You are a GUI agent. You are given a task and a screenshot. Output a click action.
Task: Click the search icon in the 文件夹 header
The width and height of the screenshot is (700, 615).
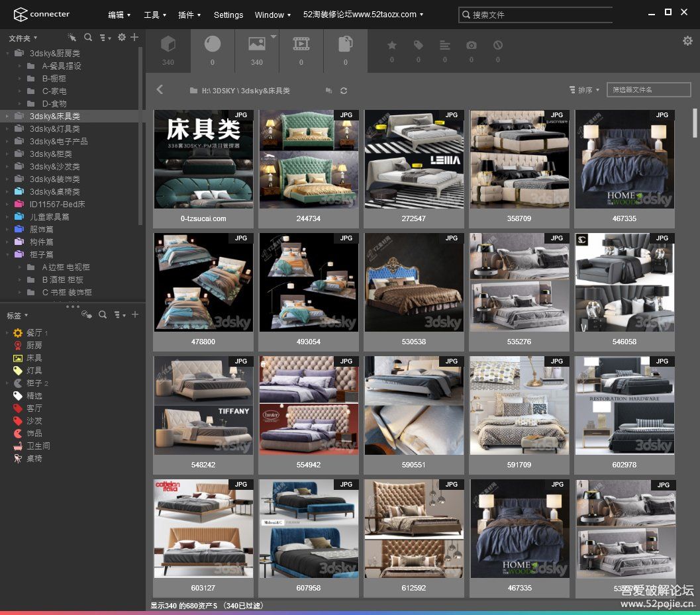[88, 38]
